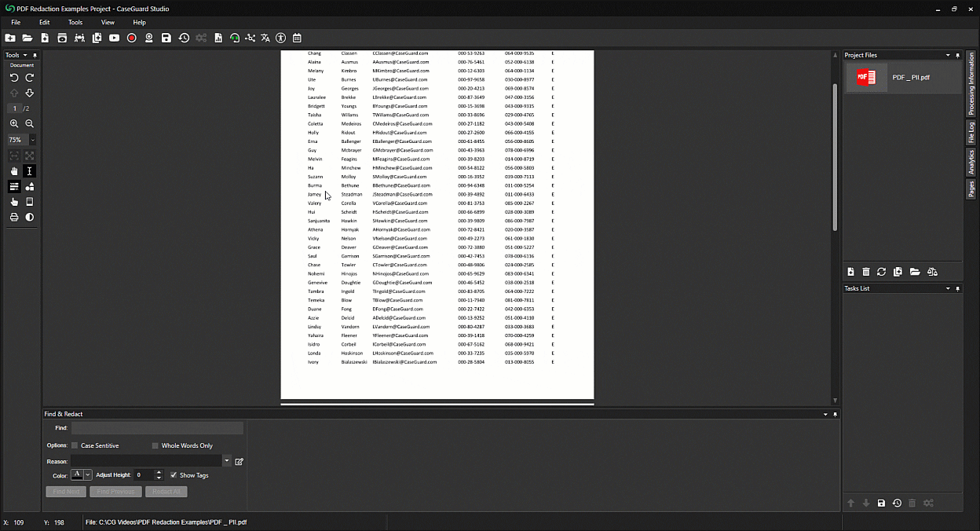Print the document using the printer icon
Image resolution: width=980 pixels, height=531 pixels.
(14, 217)
